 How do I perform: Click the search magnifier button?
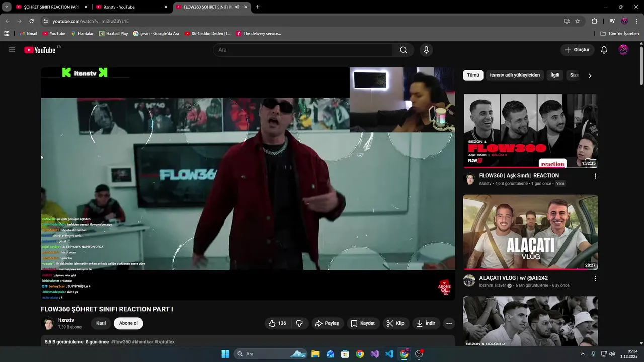point(404,50)
